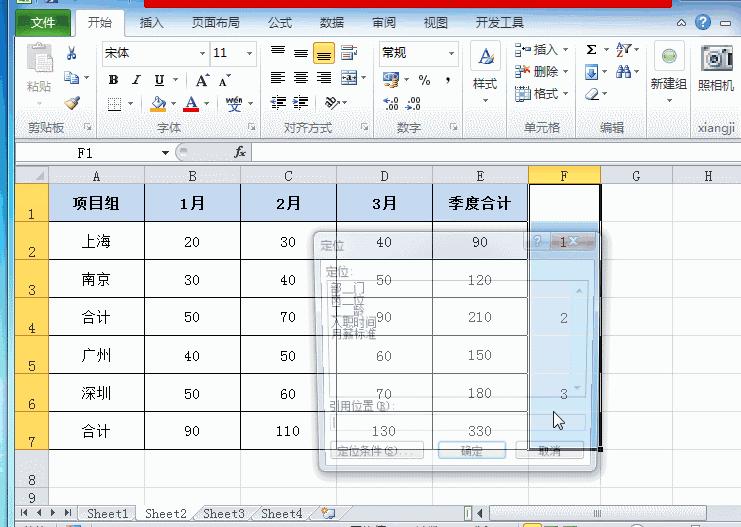
Task: Open the font size dropdown 11
Action: (x=249, y=53)
